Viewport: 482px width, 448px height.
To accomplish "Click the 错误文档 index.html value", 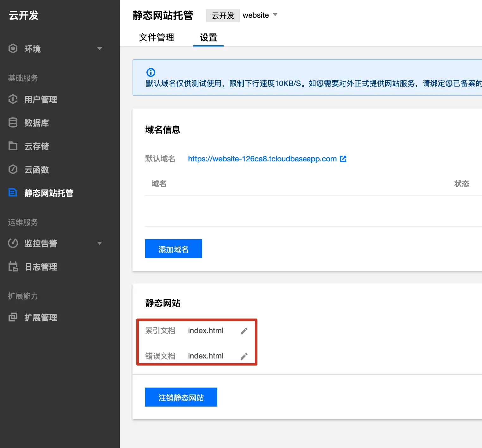I will click(x=206, y=356).
